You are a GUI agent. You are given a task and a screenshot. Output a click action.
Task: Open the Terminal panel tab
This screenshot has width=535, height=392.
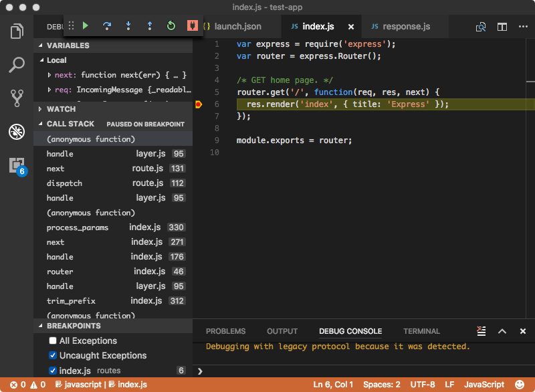pos(422,331)
